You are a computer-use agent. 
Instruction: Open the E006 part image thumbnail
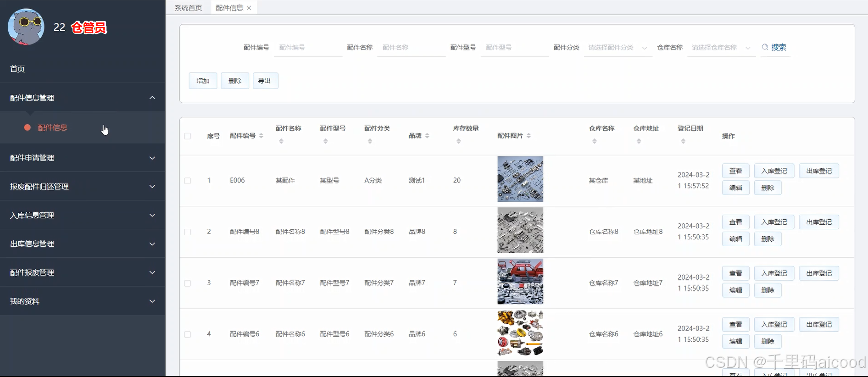click(x=520, y=179)
